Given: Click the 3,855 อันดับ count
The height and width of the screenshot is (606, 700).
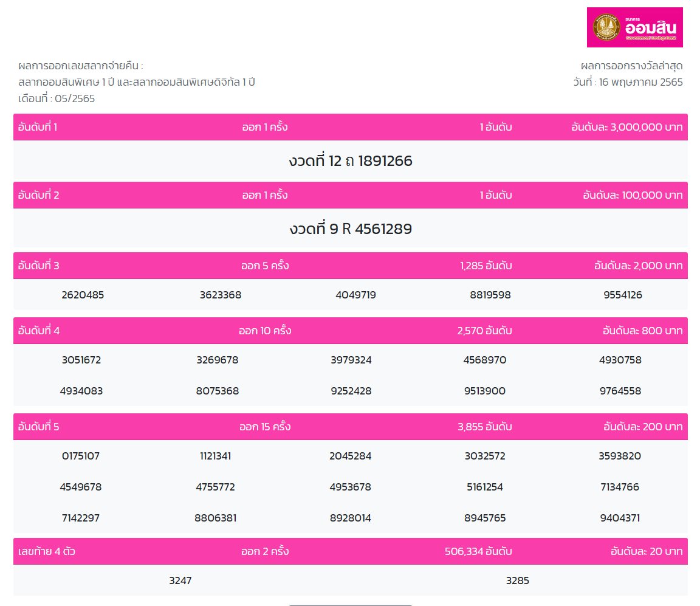Looking at the screenshot, I should [x=484, y=427].
